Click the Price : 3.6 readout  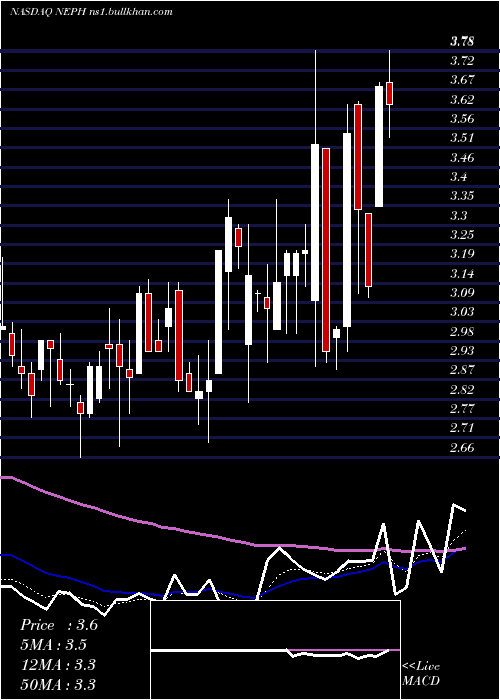[x=59, y=625]
